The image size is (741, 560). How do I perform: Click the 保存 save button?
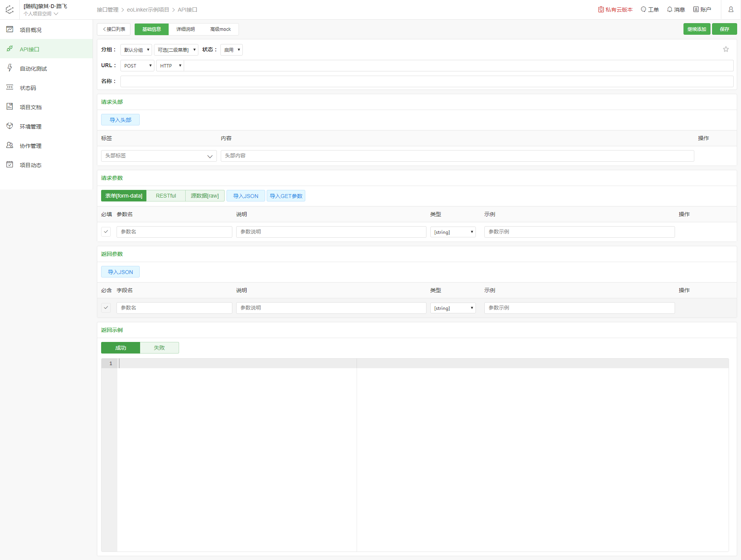click(x=724, y=29)
